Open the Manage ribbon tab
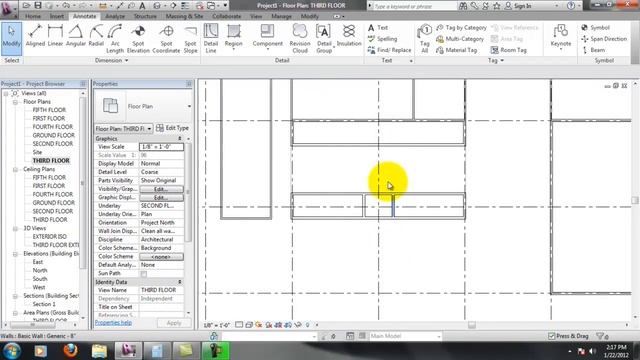The image size is (640, 360). point(281,16)
